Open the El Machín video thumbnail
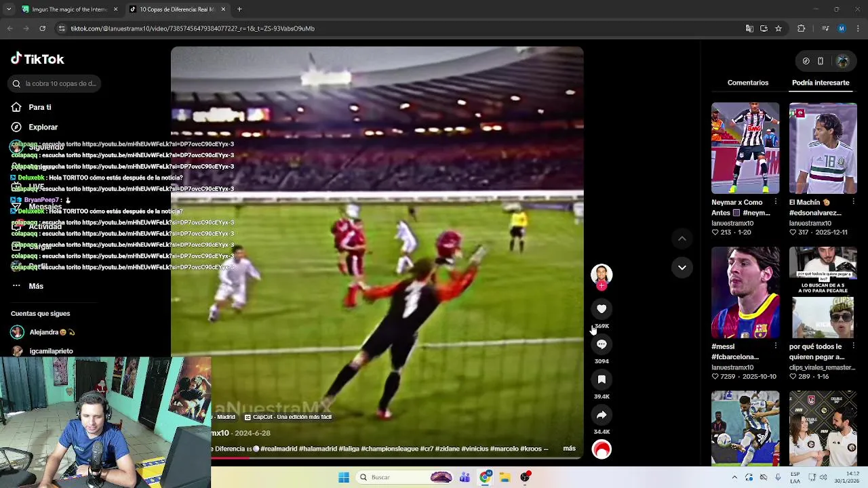The width and height of the screenshot is (868, 488). (823, 148)
